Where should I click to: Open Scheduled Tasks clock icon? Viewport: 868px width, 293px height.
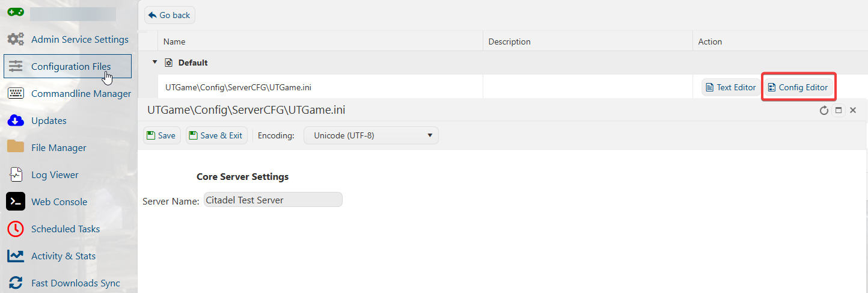(x=16, y=229)
